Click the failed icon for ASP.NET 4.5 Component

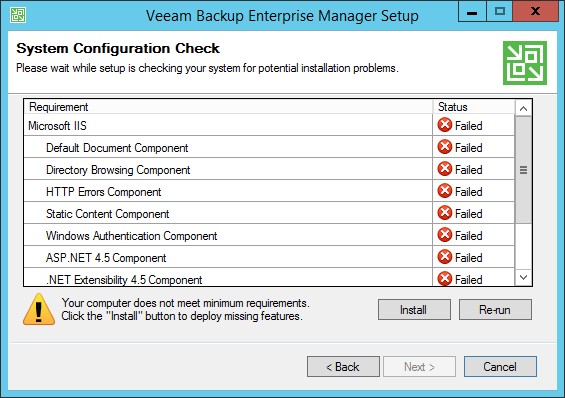(x=445, y=256)
